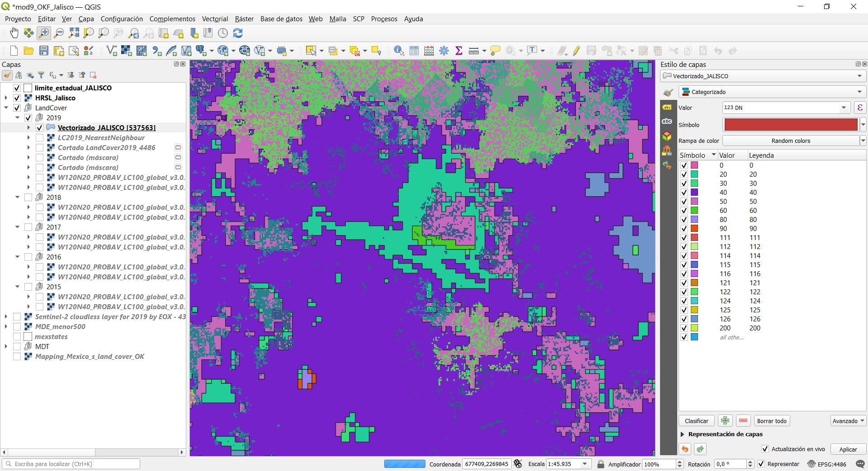Uncheck the Vectorizado_JALISCO layer checkbox
The width and height of the screenshot is (868, 471).
point(39,127)
